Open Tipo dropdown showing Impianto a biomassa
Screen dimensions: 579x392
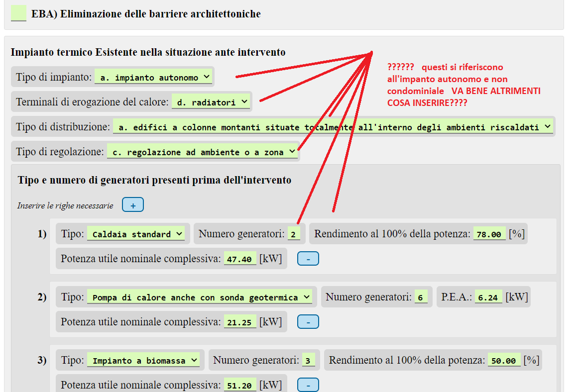click(x=143, y=361)
